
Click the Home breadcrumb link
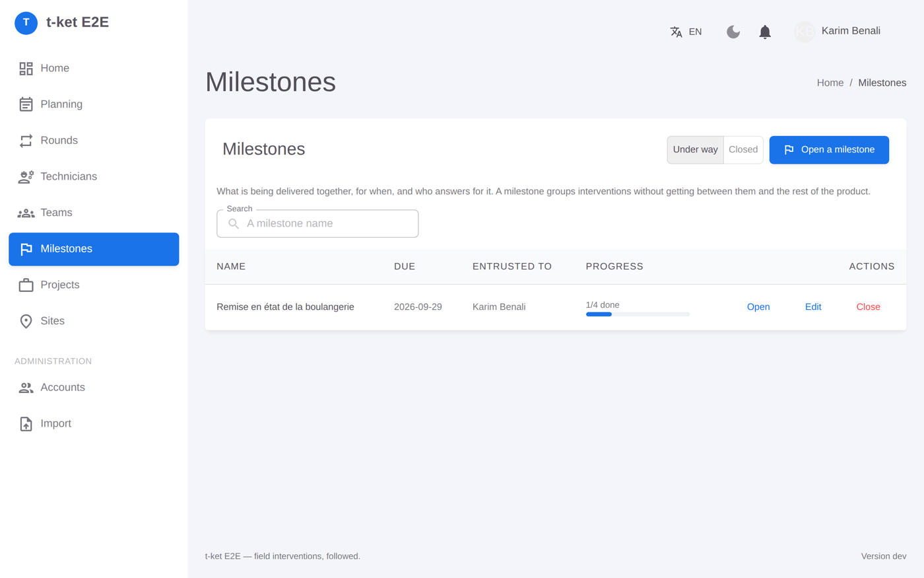click(830, 83)
